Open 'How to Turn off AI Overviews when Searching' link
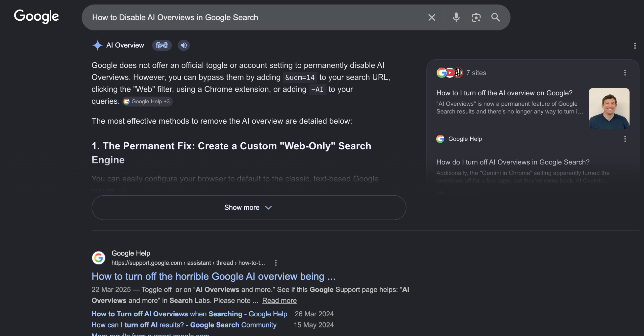This screenshot has height=336, width=644. [189, 314]
